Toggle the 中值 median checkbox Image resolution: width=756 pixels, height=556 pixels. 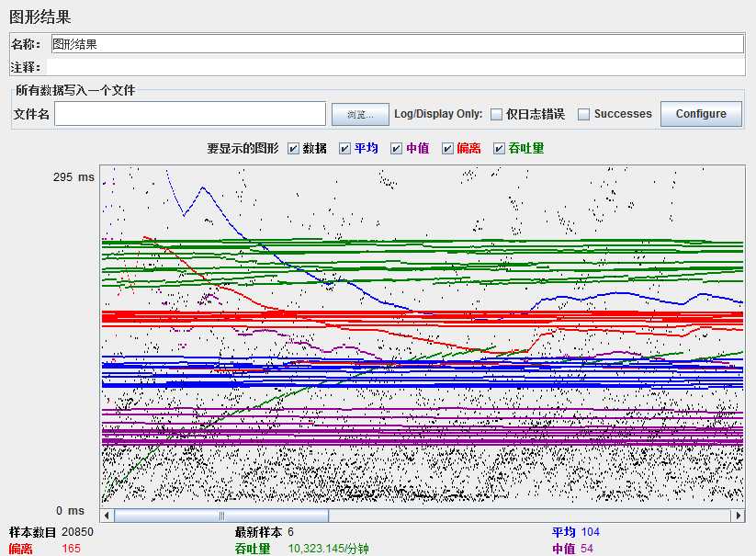coord(396,149)
